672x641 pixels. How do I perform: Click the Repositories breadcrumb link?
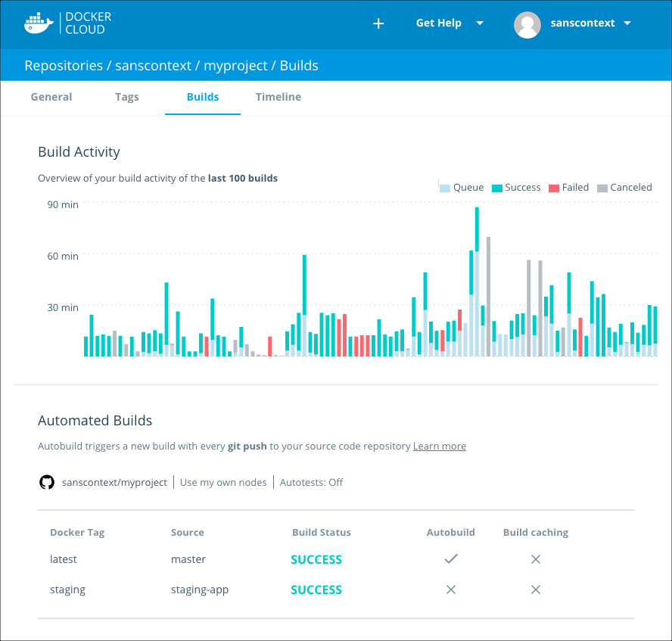tap(64, 66)
